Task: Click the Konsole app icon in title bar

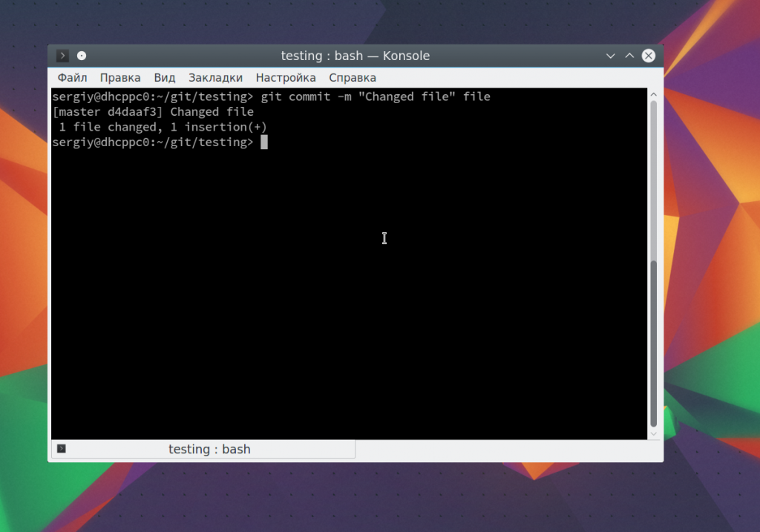Action: 63,56
